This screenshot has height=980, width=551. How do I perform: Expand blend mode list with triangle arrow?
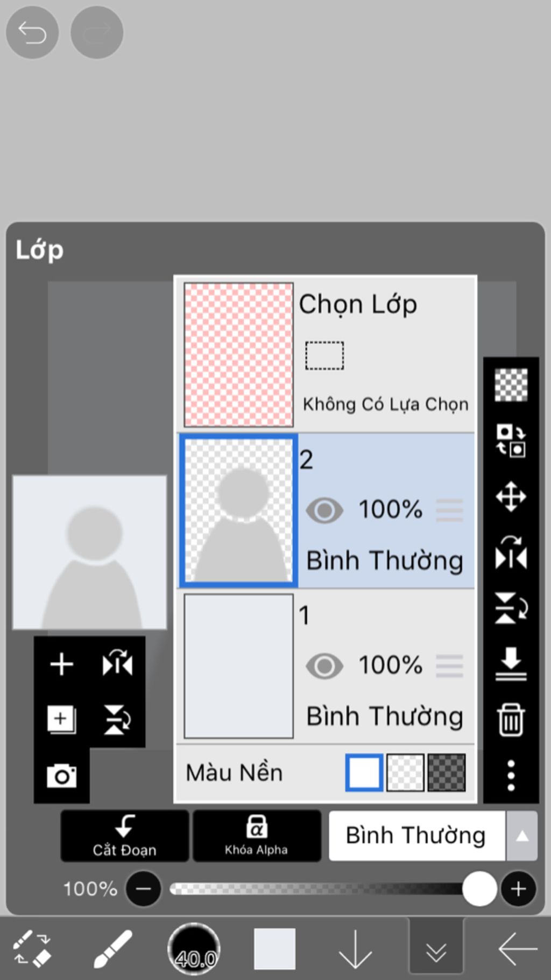point(521,836)
